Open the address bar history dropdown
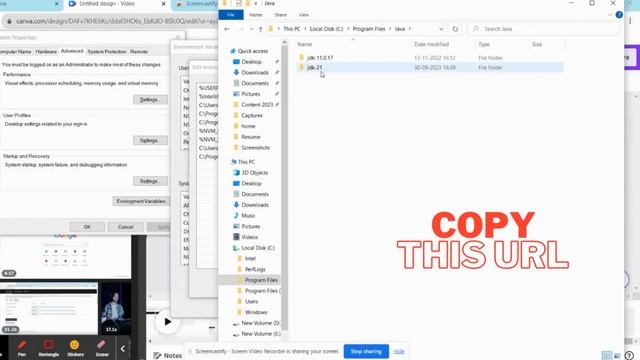The width and height of the screenshot is (640, 360). pyautogui.click(x=441, y=29)
